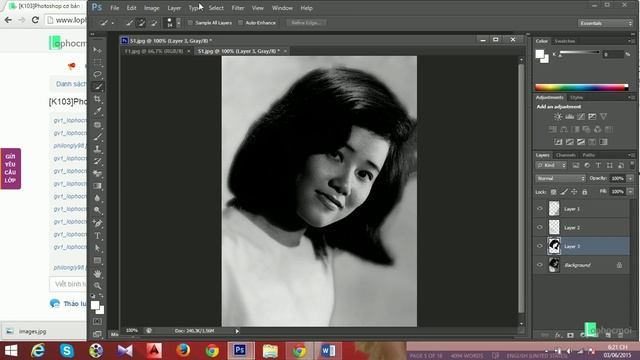Open the Color panel options menu

click(x=631, y=41)
